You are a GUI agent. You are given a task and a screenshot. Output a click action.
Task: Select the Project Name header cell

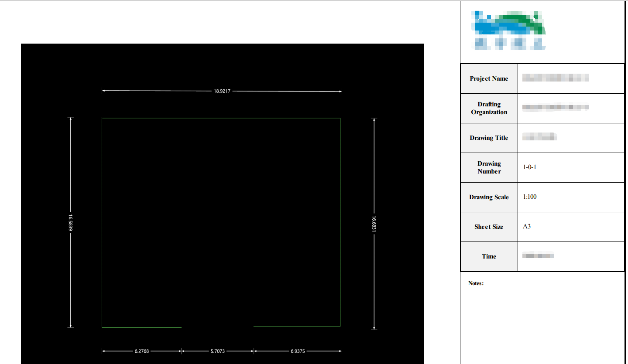point(489,78)
